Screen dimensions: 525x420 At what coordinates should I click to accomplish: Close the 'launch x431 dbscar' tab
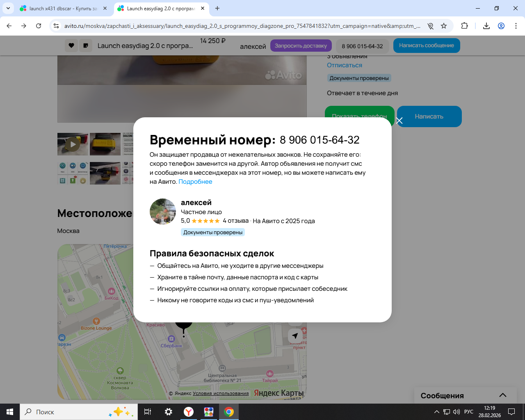(x=105, y=8)
